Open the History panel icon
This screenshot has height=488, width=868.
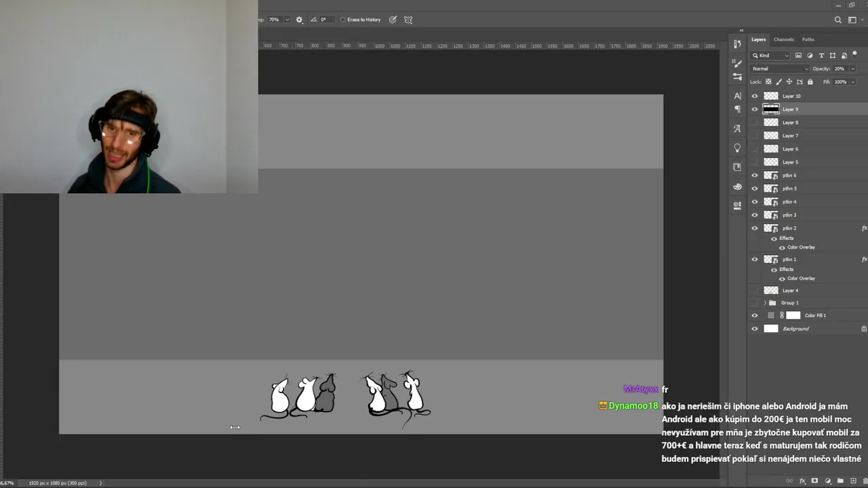point(737,44)
